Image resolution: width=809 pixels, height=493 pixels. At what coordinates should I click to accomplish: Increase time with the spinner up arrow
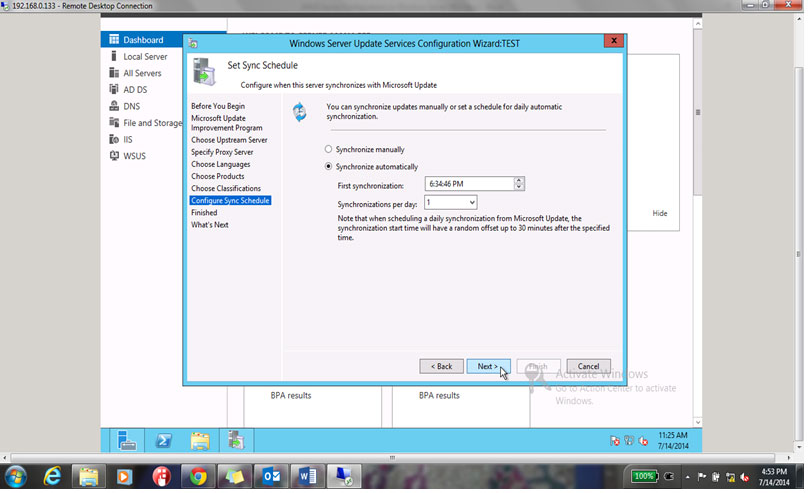click(519, 180)
